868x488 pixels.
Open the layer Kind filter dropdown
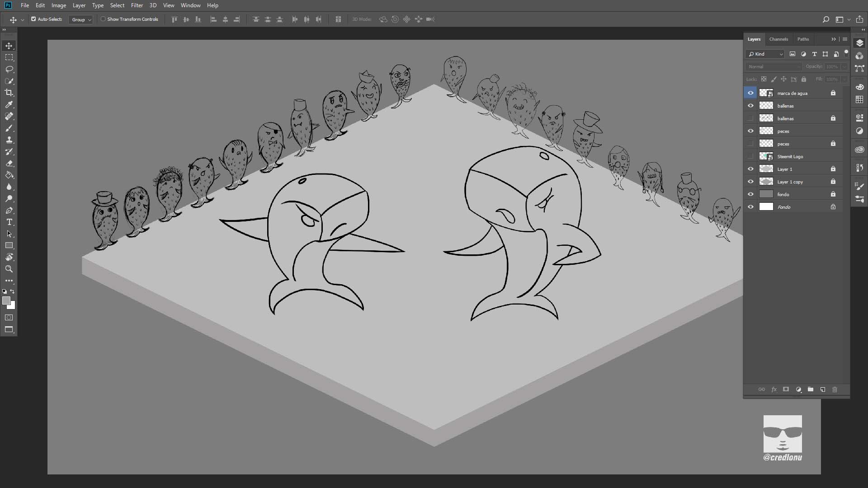(x=765, y=54)
